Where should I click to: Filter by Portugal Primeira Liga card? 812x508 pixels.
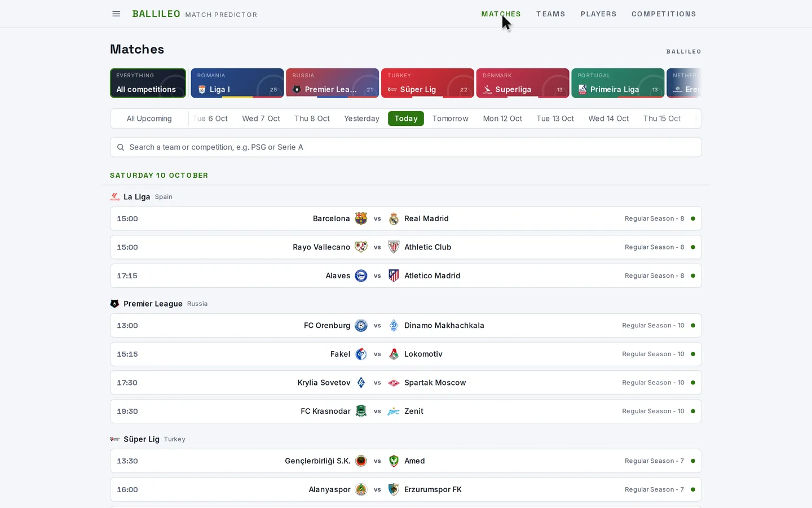[x=618, y=83]
